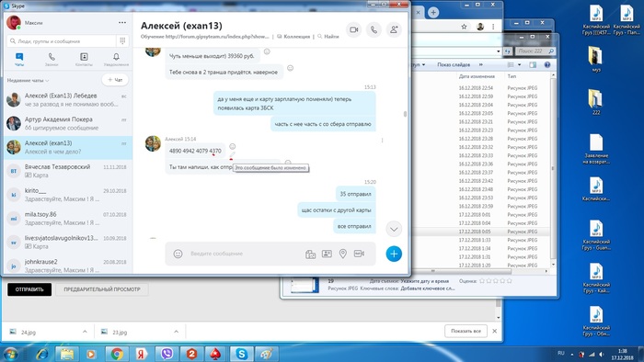
Task: Select the Заявление на возврат desktop file
Action: (596, 149)
